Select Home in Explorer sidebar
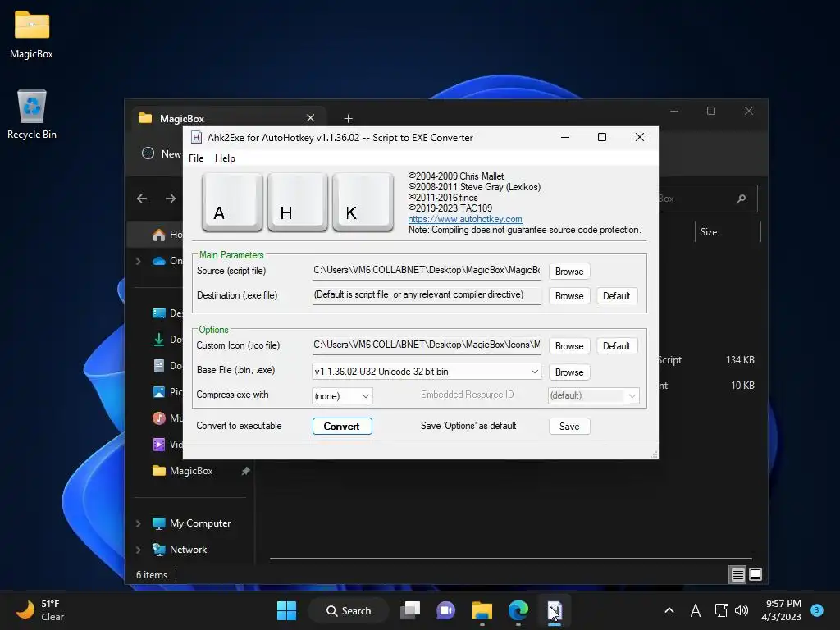 click(x=167, y=235)
